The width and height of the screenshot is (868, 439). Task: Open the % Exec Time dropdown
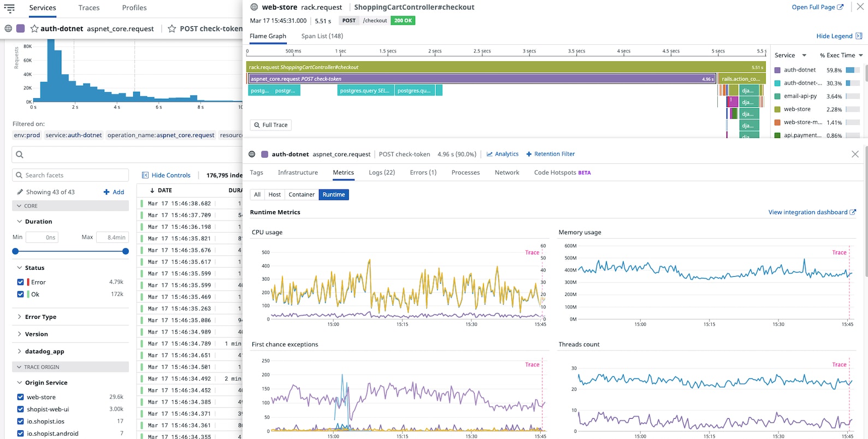pos(861,55)
